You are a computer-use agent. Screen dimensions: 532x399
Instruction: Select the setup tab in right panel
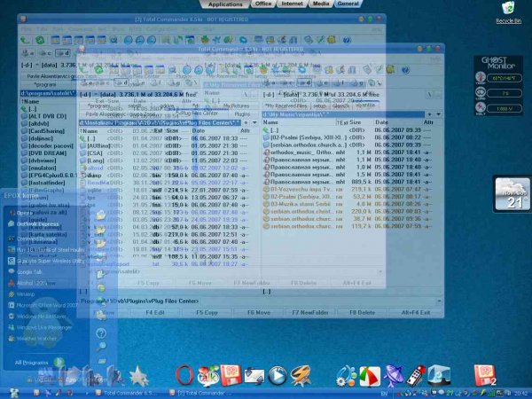pyautogui.click(x=319, y=106)
